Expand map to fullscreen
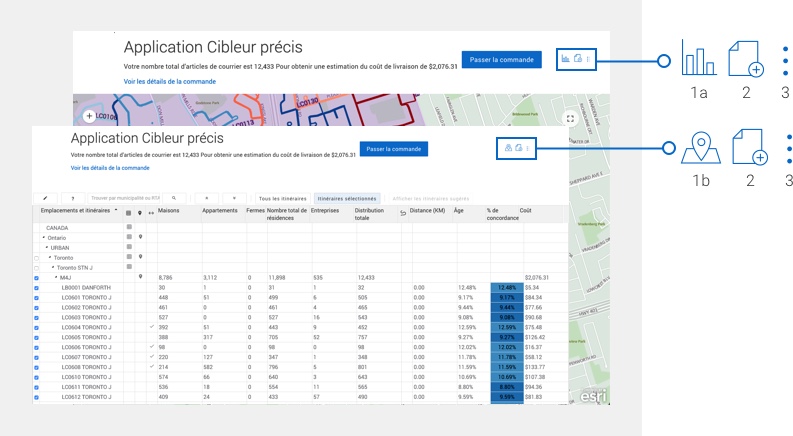Screen dimensions: 793x436 click(570, 118)
